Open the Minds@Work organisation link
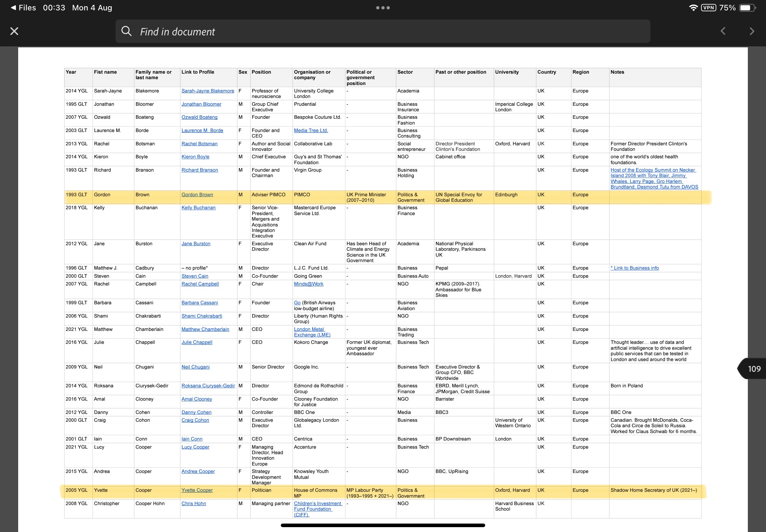766x532 pixels. [x=308, y=284]
